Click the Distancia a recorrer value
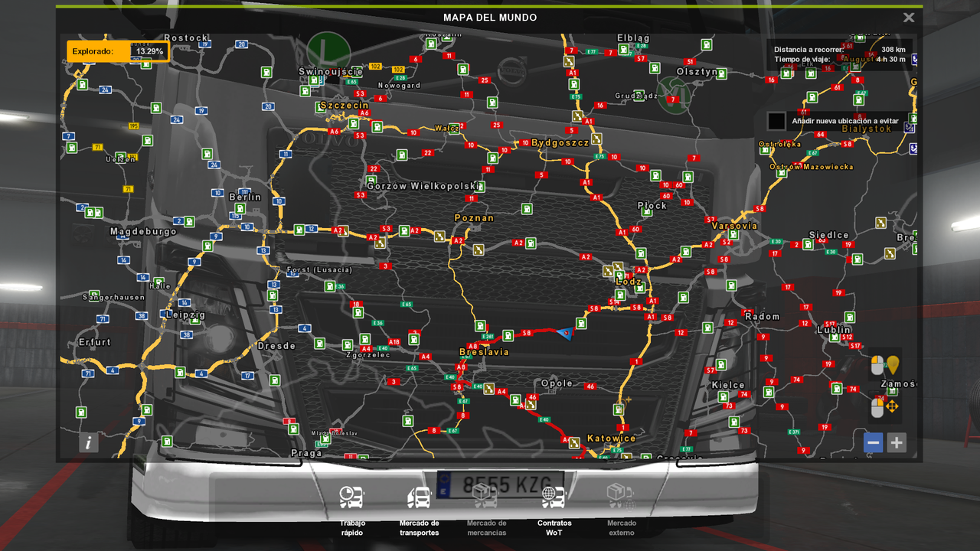This screenshot has height=551, width=980. click(893, 50)
